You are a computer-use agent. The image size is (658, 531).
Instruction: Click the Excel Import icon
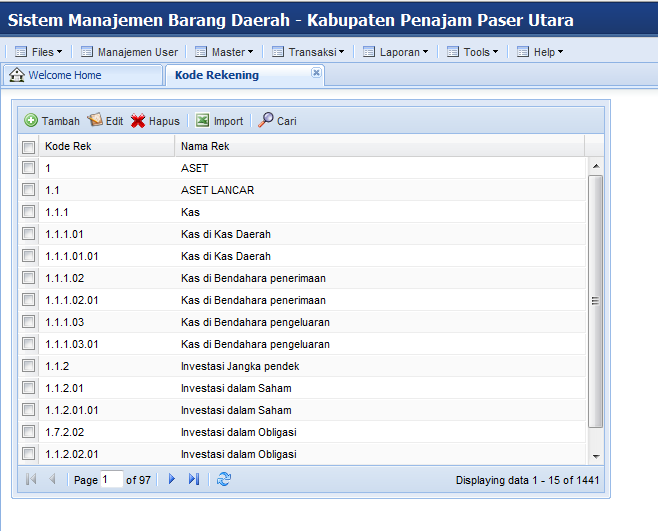202,120
